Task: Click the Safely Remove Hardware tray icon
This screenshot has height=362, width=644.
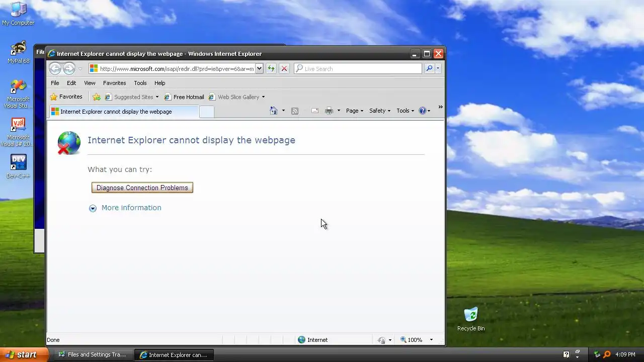Action: 597,354
